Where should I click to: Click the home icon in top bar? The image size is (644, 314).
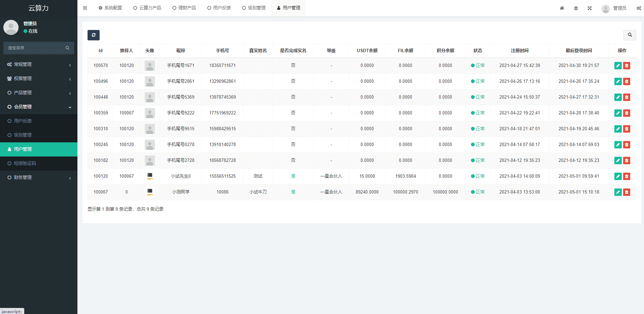[562, 8]
